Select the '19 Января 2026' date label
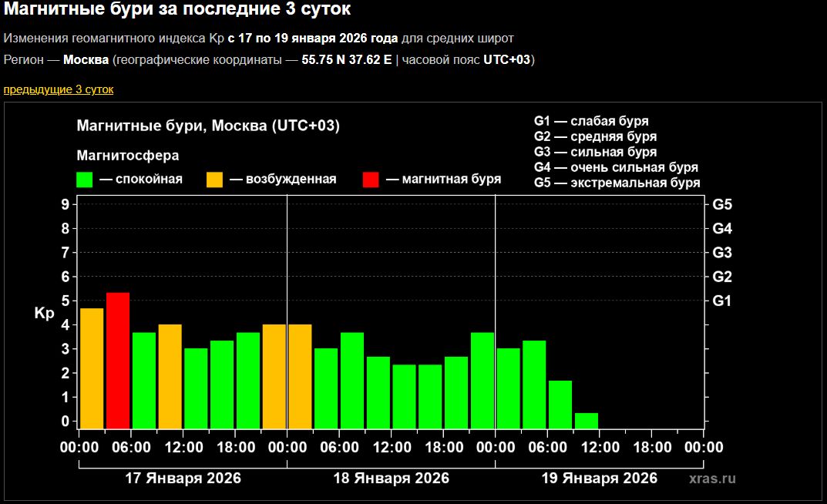 [x=599, y=478]
